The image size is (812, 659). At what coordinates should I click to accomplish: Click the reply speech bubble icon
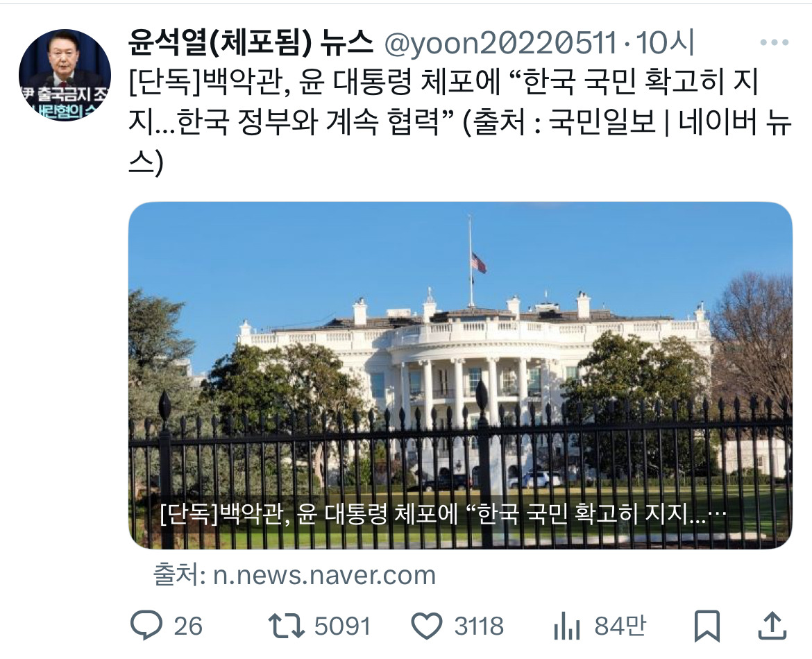146,625
